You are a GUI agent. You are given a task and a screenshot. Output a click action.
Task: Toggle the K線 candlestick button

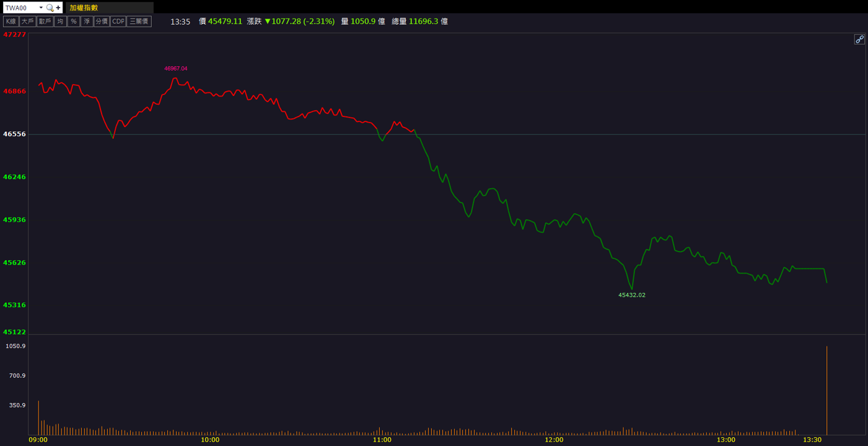(x=11, y=21)
